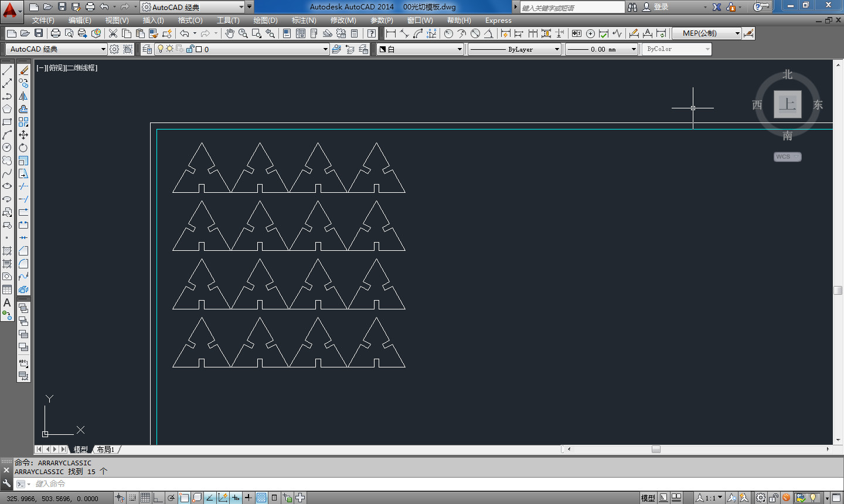Select the Array modify tool
The image size is (844, 504).
click(23, 122)
